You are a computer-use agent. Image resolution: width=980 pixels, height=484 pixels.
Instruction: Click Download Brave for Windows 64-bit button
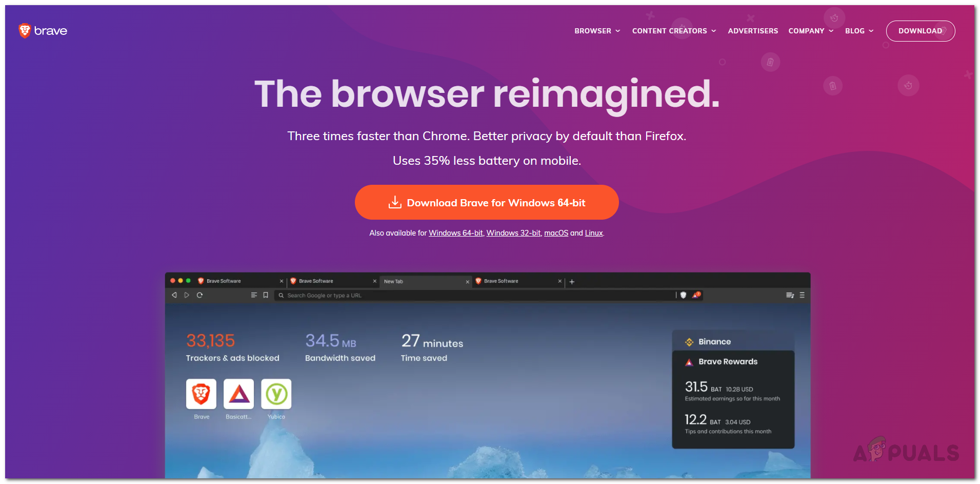(x=487, y=202)
